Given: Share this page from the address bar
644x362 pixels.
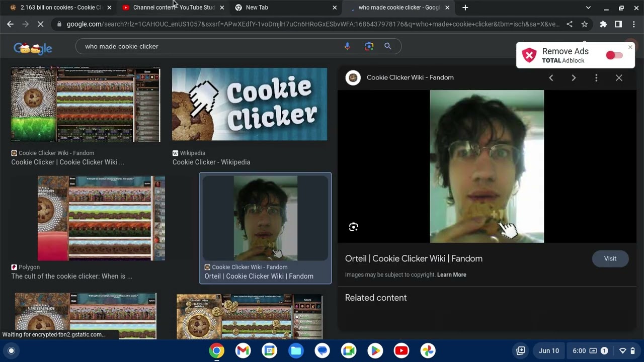Looking at the screenshot, I should click(570, 24).
